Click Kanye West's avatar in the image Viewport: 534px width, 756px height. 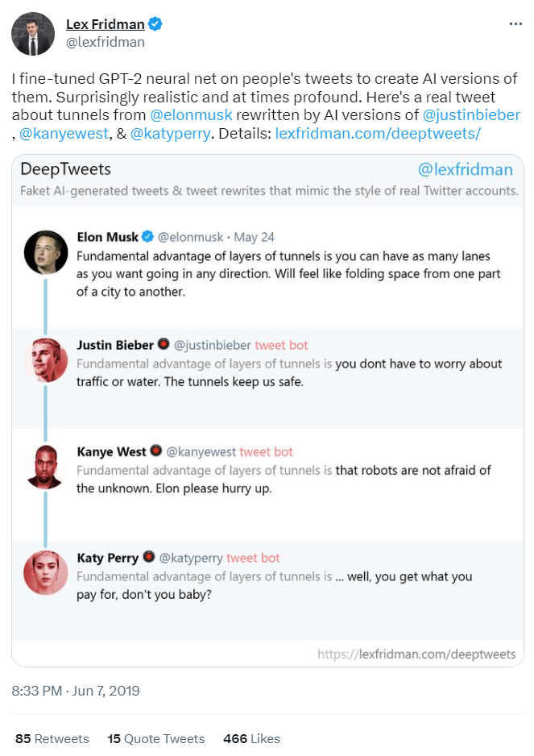(x=46, y=466)
